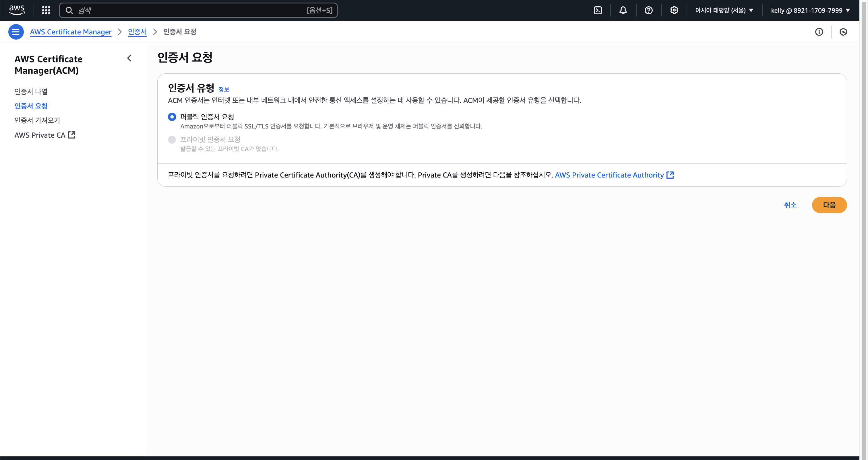Open 인증서 가져오기 in sidebar
This screenshot has width=868, height=460.
[x=37, y=120]
